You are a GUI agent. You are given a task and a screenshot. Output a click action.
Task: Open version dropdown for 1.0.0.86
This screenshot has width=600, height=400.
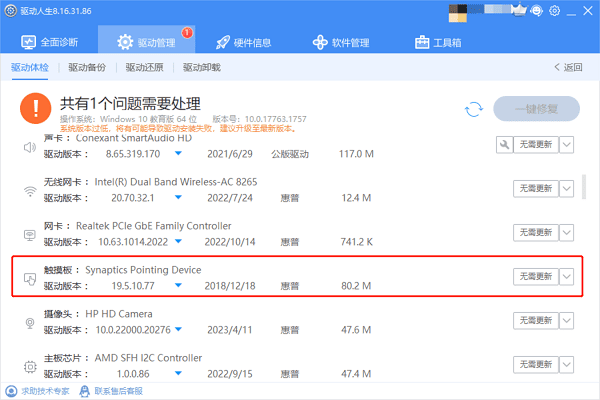tap(178, 373)
